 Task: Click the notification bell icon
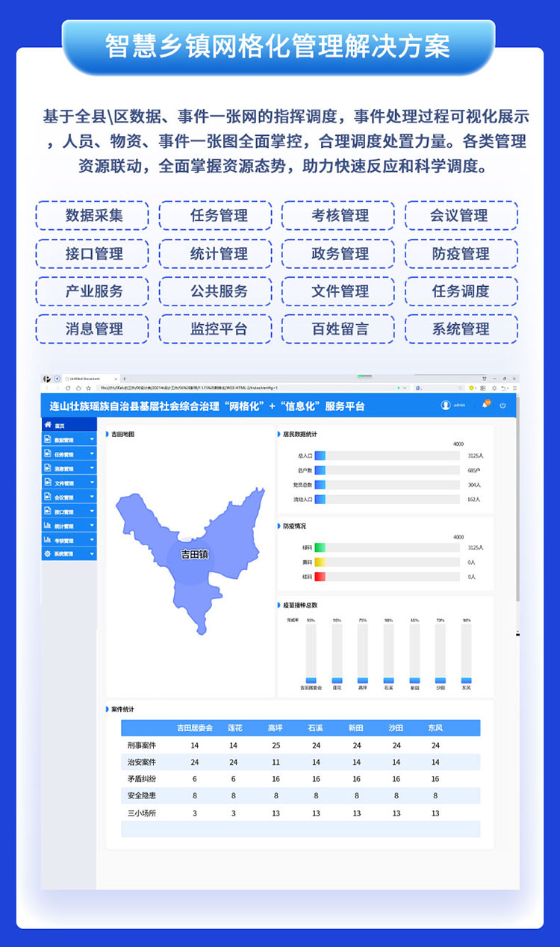pyautogui.click(x=485, y=405)
